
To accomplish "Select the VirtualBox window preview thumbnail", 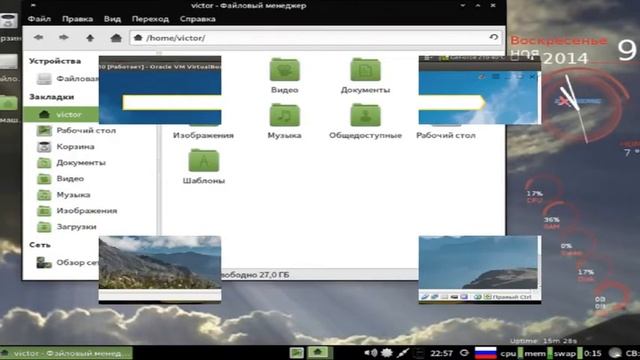I will tap(160, 91).
